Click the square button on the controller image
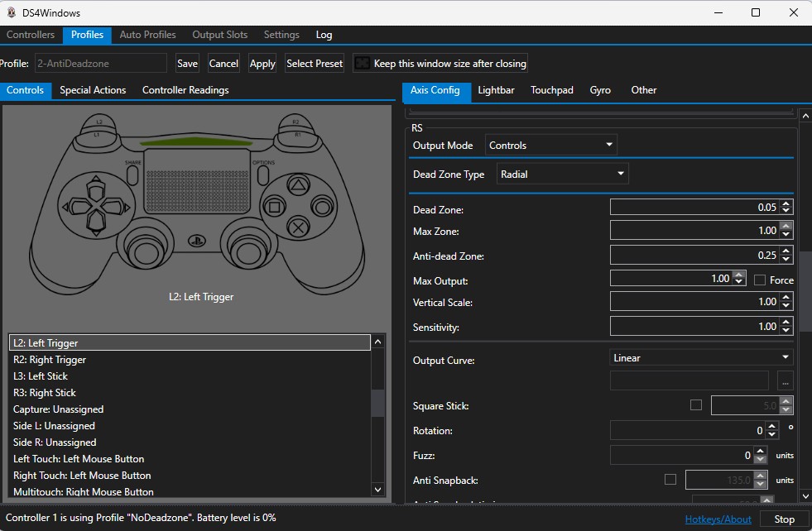812x531 pixels. click(x=276, y=207)
